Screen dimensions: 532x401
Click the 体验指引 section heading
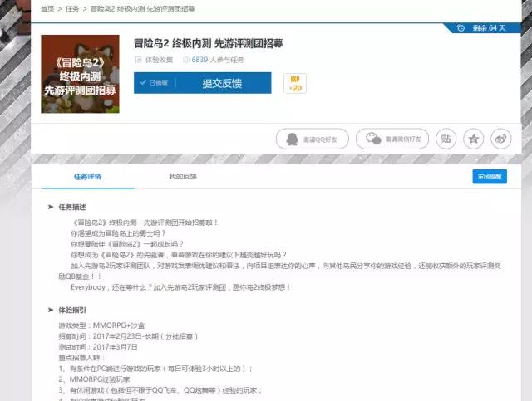pos(72,311)
